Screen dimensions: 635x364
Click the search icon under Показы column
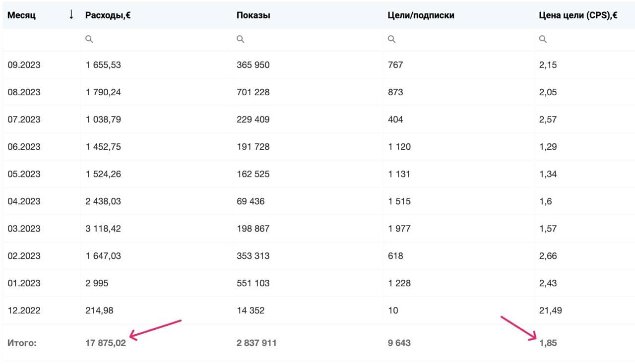point(241,39)
